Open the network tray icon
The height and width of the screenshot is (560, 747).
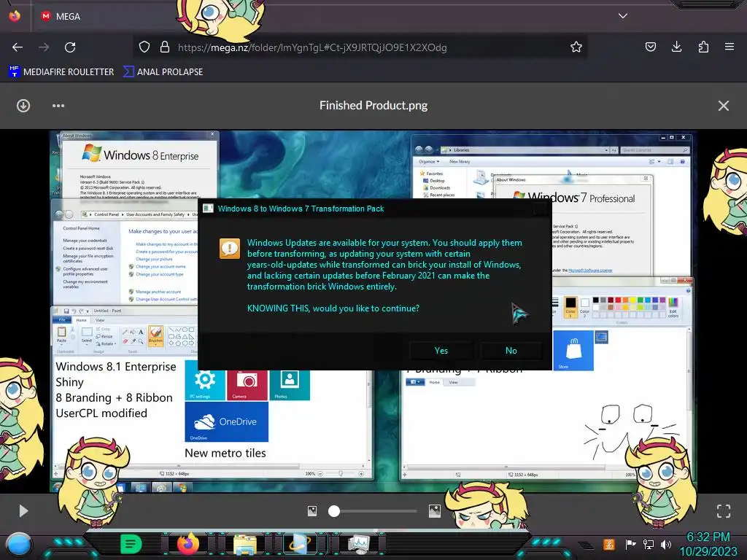click(x=648, y=544)
